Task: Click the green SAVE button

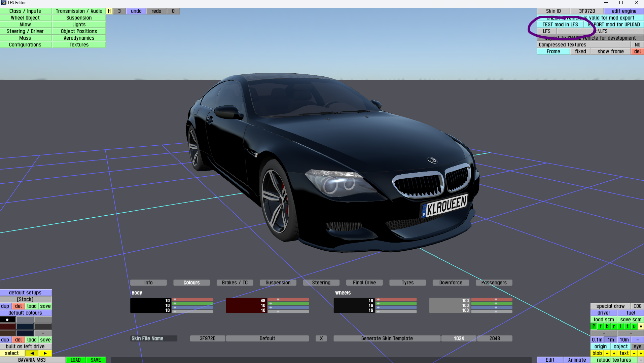Action: 96,360
